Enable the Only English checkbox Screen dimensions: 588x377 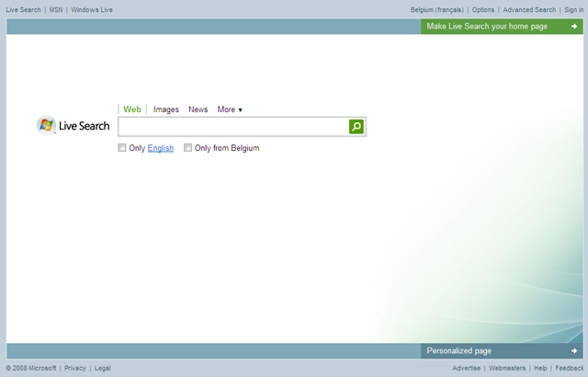[x=122, y=148]
